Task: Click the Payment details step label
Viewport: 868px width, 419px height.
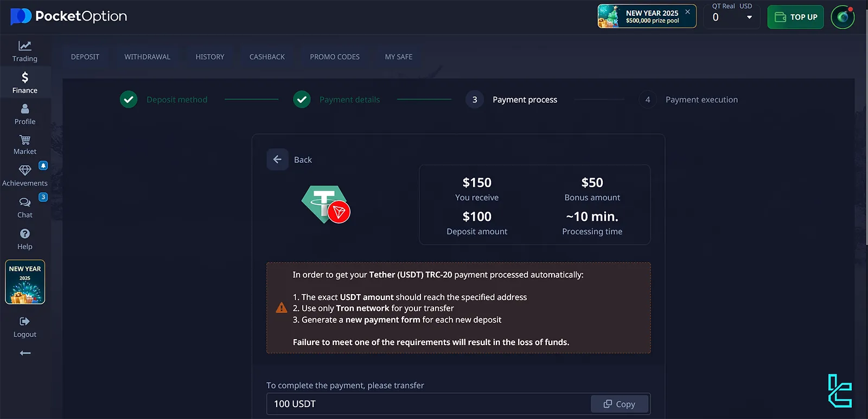Action: (x=349, y=99)
